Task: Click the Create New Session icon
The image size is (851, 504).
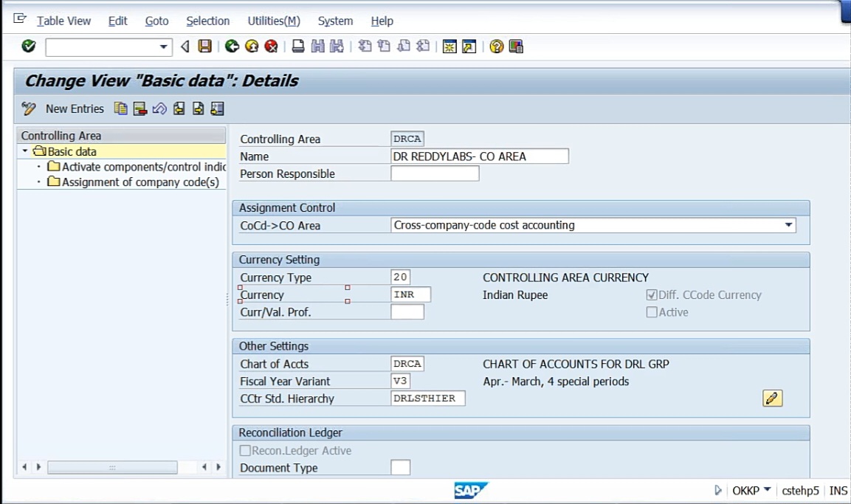Action: pyautogui.click(x=449, y=46)
